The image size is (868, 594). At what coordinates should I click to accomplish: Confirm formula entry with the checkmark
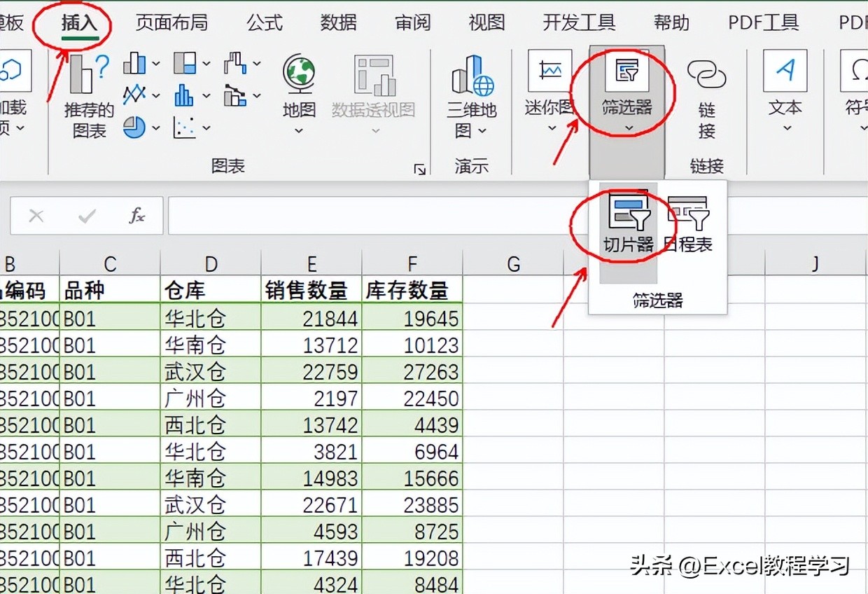pyautogui.click(x=87, y=216)
